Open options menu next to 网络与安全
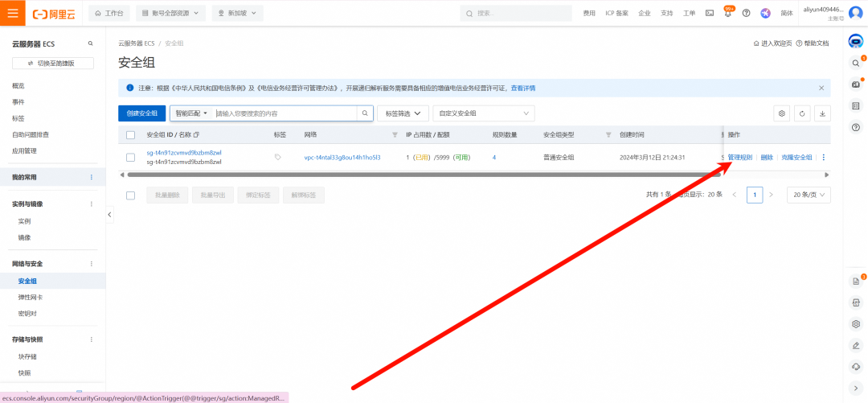Image resolution: width=868 pixels, height=403 pixels. click(x=92, y=264)
